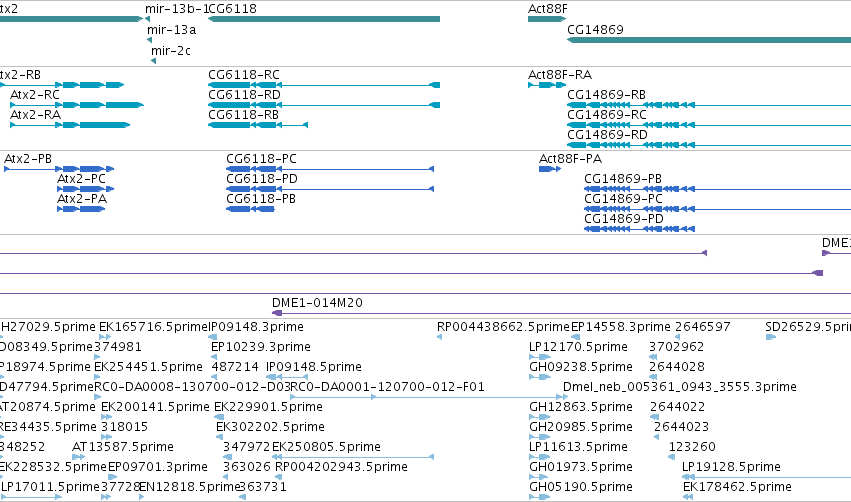Select feature label 318015
Image resolution: width=851 pixels, height=502 pixels.
click(125, 428)
